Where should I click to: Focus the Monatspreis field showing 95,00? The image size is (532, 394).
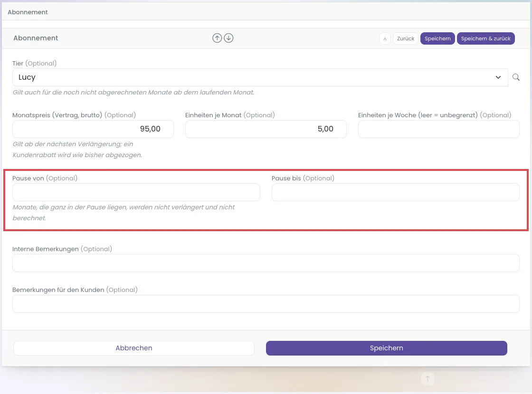pyautogui.click(x=93, y=129)
